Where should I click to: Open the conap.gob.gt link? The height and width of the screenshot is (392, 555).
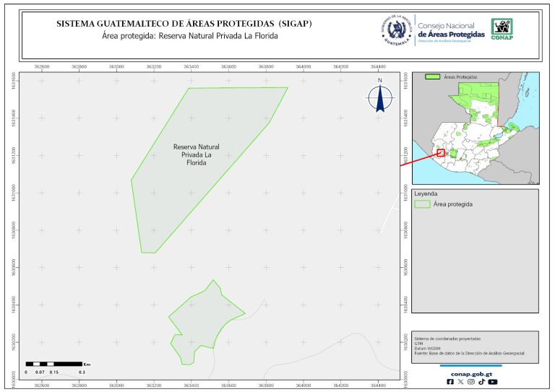coord(471,374)
